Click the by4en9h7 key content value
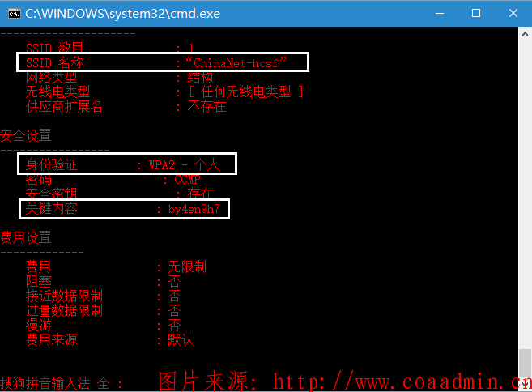Screen dimensions: 532x392 click(194, 209)
